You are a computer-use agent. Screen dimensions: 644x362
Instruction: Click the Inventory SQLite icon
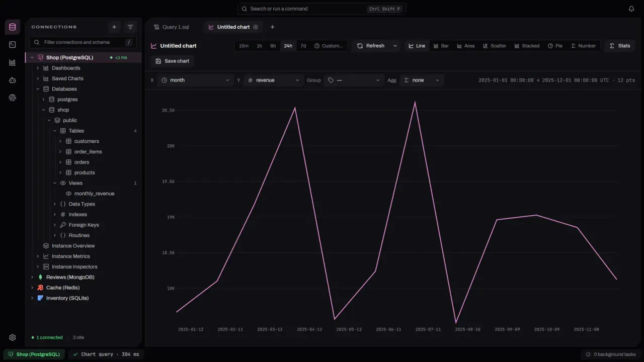pyautogui.click(x=41, y=298)
